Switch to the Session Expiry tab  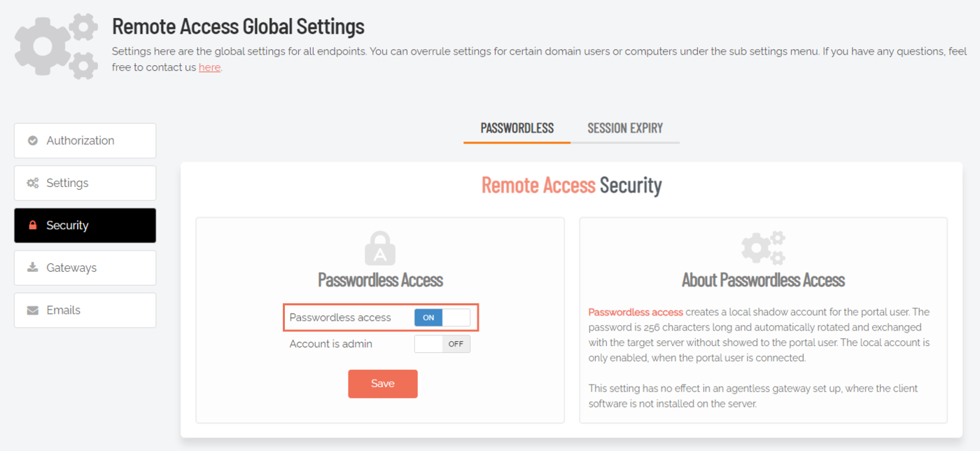pyautogui.click(x=625, y=128)
